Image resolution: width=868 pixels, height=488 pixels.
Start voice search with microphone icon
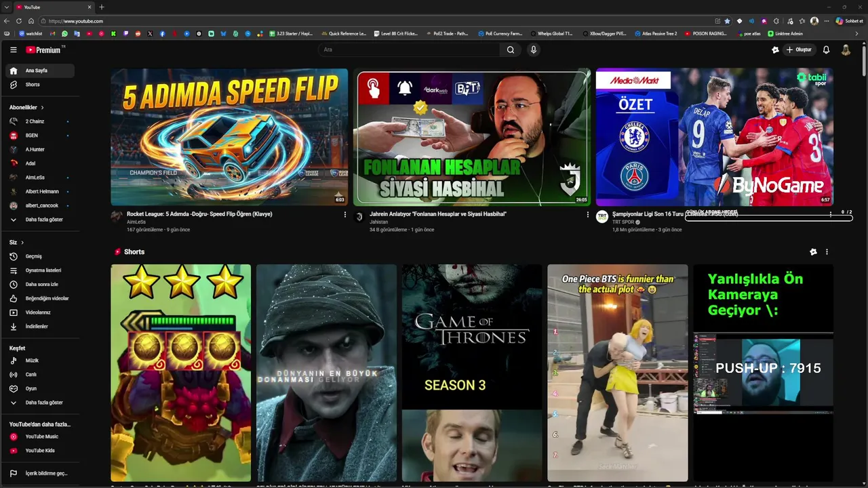[534, 49]
